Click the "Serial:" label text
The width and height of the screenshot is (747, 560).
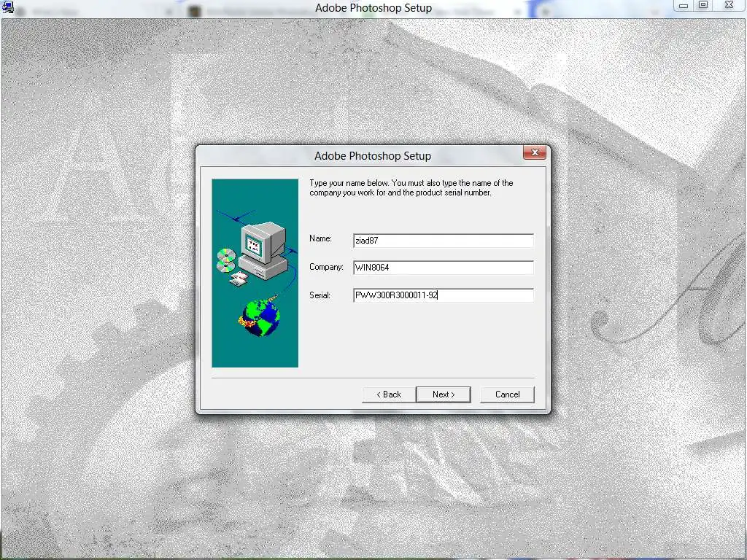320,295
